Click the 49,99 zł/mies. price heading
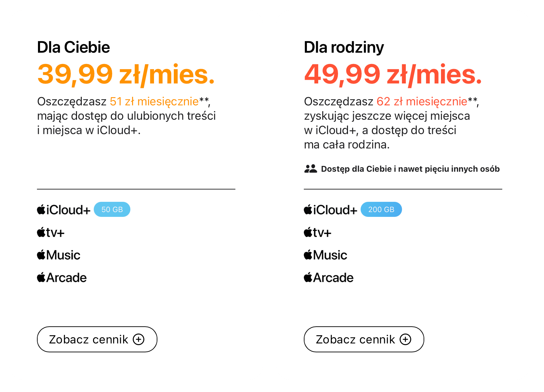The width and height of the screenshot is (544, 392). 393,74
